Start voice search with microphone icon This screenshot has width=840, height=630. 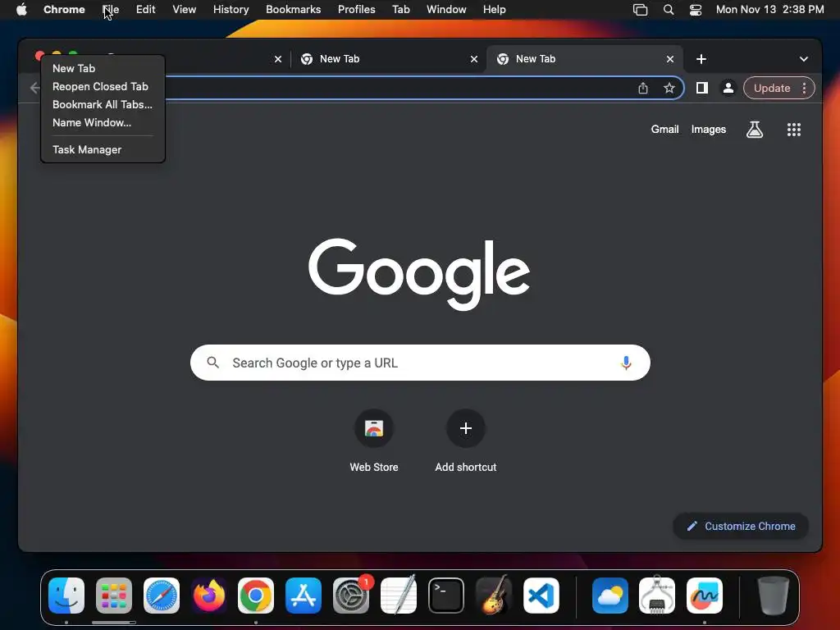coord(626,363)
